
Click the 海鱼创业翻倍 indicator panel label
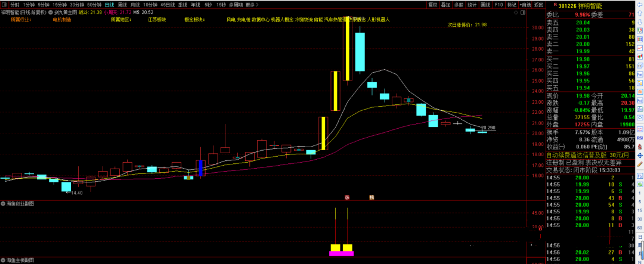click(21, 204)
